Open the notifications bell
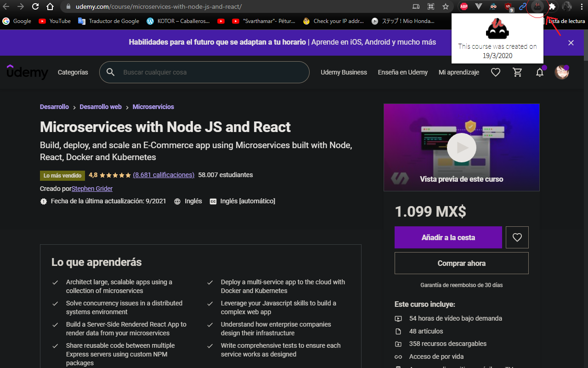588x368 pixels. 540,72
